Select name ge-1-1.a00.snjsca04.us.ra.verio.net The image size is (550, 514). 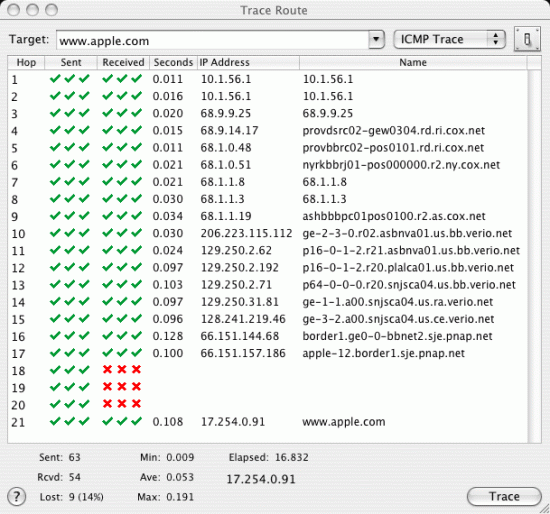click(398, 302)
